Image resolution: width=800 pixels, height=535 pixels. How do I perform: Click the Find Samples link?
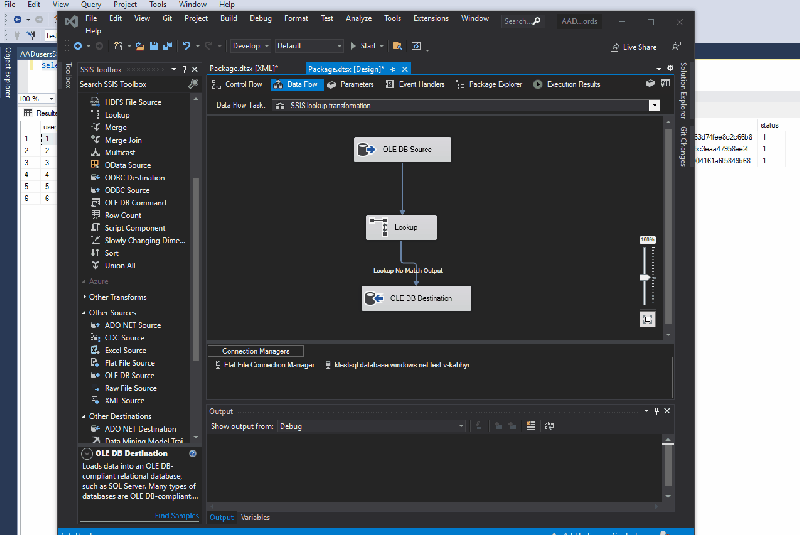tap(177, 516)
